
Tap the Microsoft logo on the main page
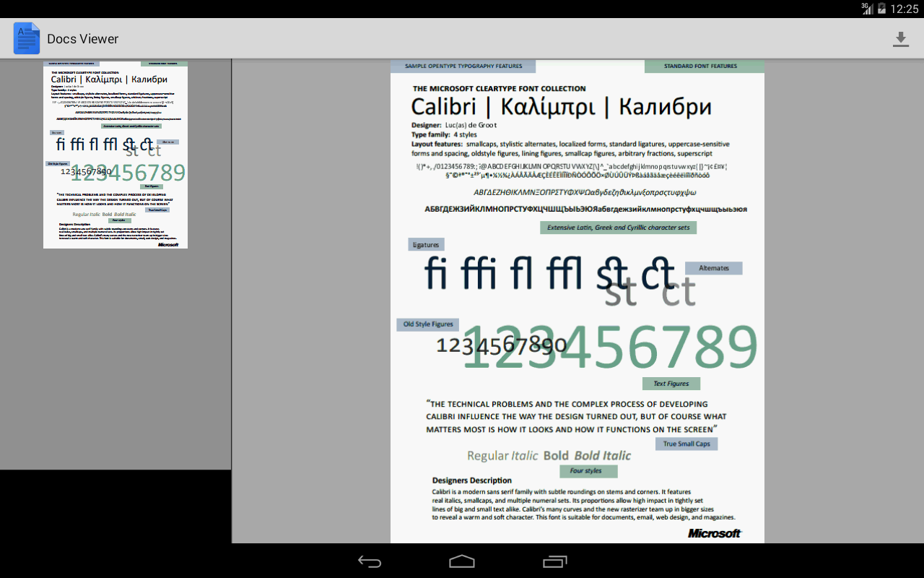[x=715, y=533]
